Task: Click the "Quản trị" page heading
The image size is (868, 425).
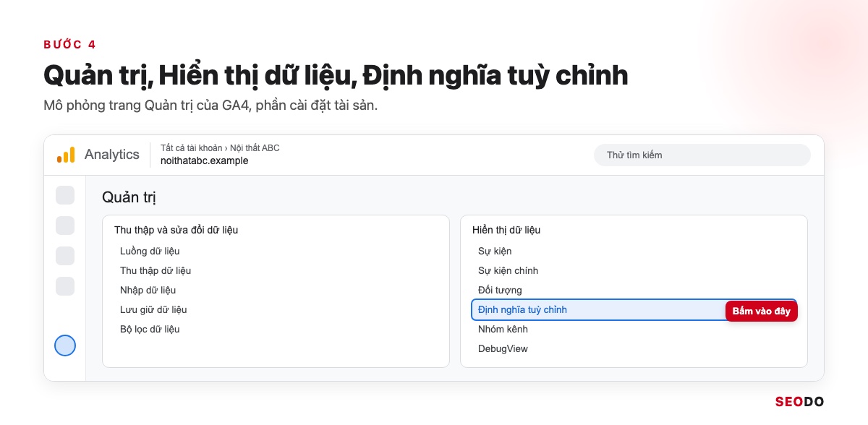Action: pyautogui.click(x=129, y=197)
